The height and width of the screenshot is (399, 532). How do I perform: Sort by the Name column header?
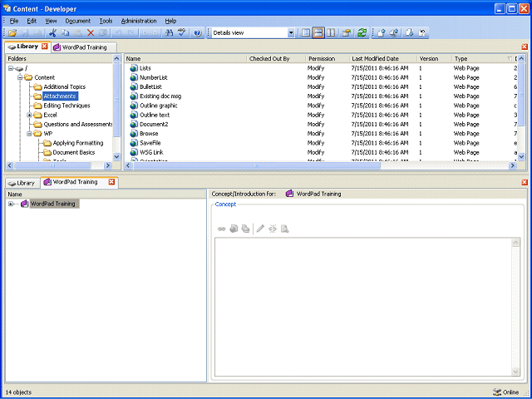185,59
